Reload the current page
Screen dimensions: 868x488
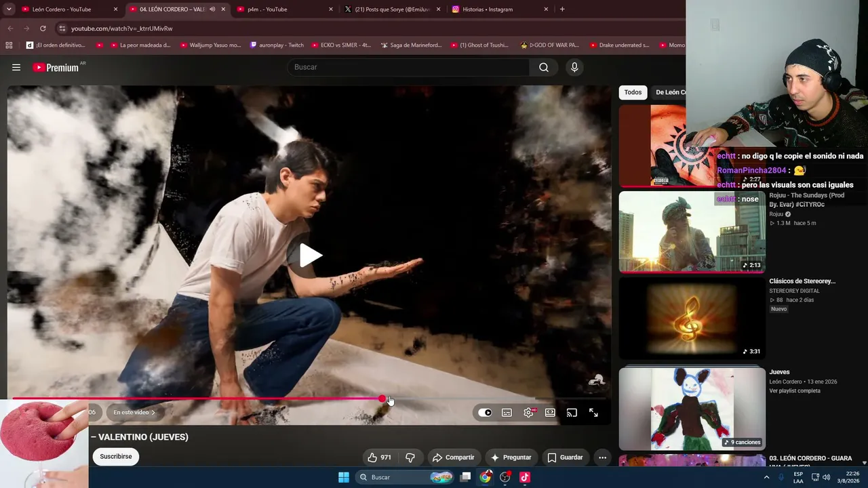43,28
